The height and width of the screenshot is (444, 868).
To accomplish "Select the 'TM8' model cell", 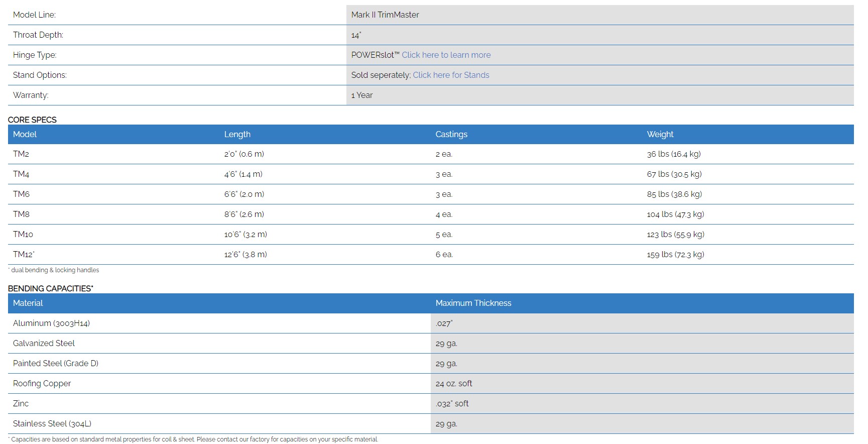I will click(x=21, y=214).
